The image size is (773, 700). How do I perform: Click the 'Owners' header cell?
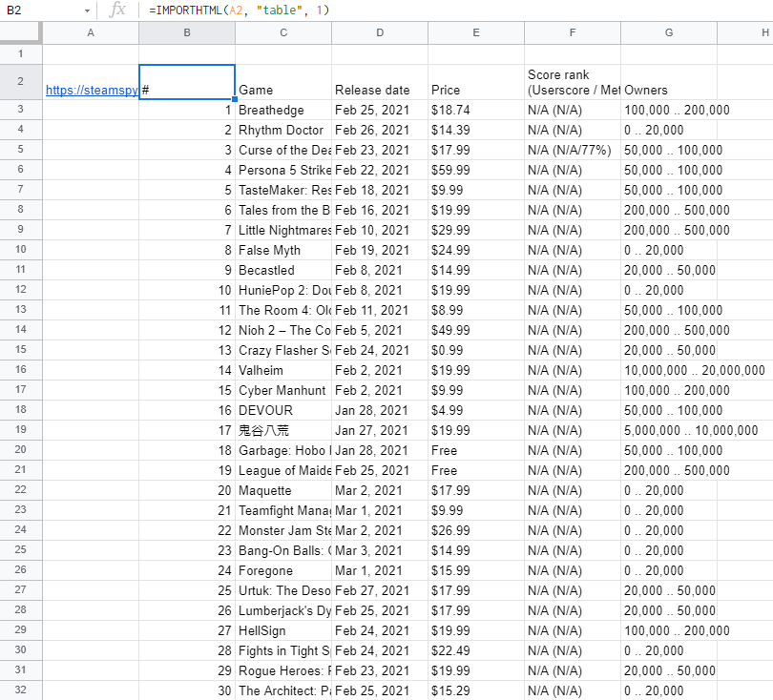(x=669, y=82)
